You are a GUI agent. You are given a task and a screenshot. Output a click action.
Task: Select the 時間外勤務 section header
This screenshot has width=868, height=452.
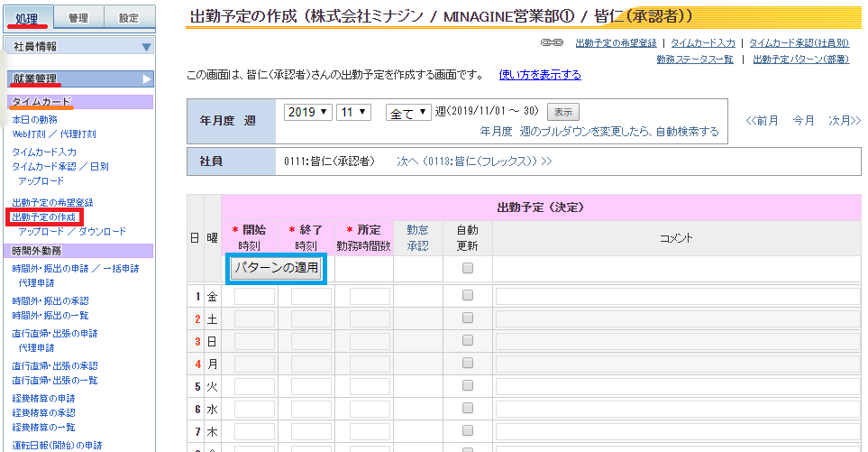click(x=79, y=251)
